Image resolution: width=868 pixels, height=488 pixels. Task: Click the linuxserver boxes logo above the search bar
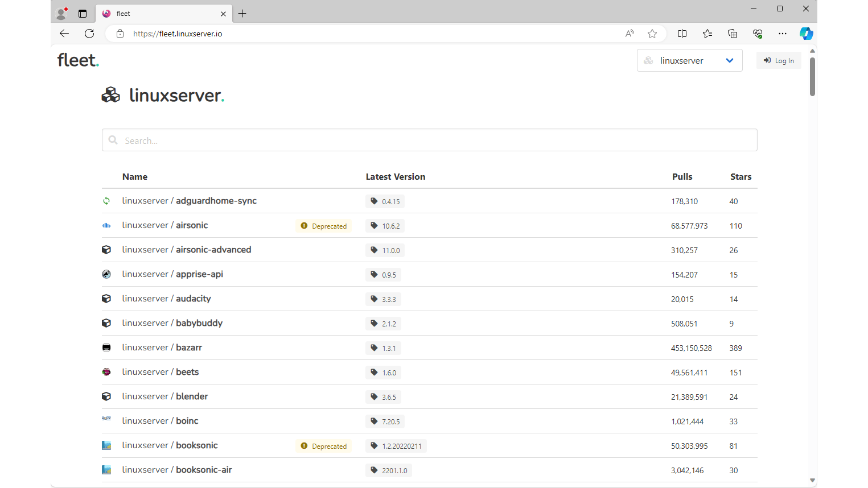click(110, 95)
